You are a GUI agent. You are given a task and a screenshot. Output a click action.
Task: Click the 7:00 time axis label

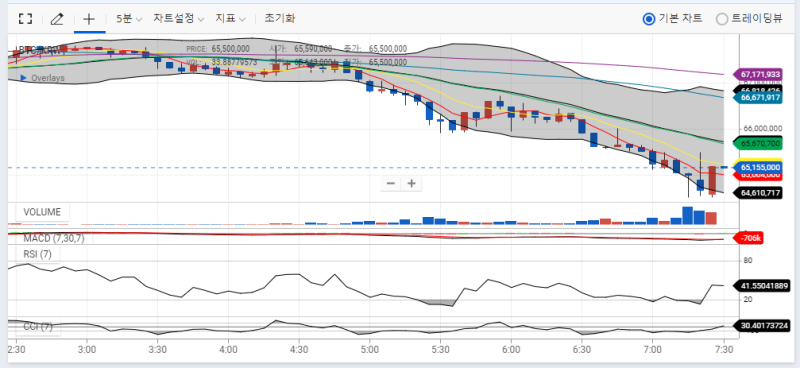pyautogui.click(x=653, y=351)
